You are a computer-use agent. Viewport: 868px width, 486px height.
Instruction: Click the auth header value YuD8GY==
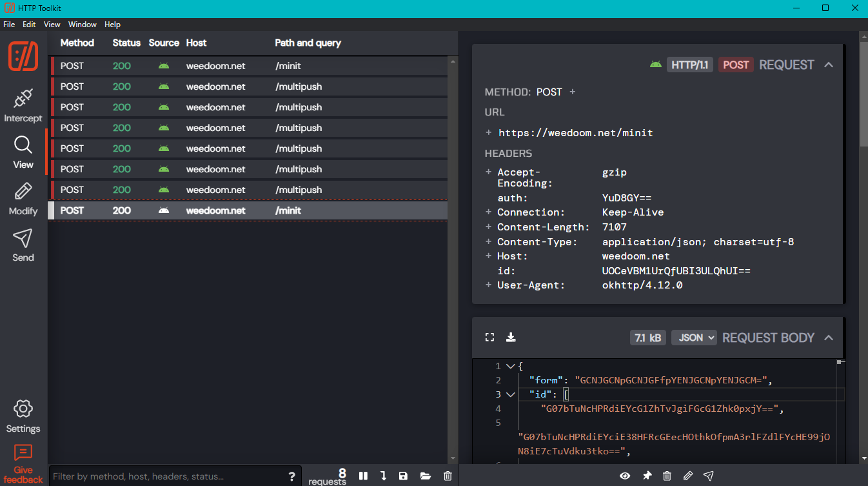click(627, 198)
